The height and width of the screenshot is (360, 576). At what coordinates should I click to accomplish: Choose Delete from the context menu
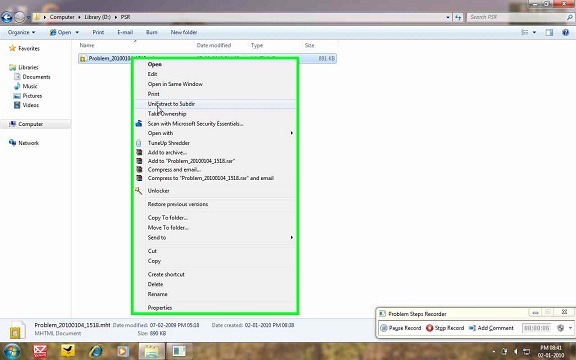[155, 284]
